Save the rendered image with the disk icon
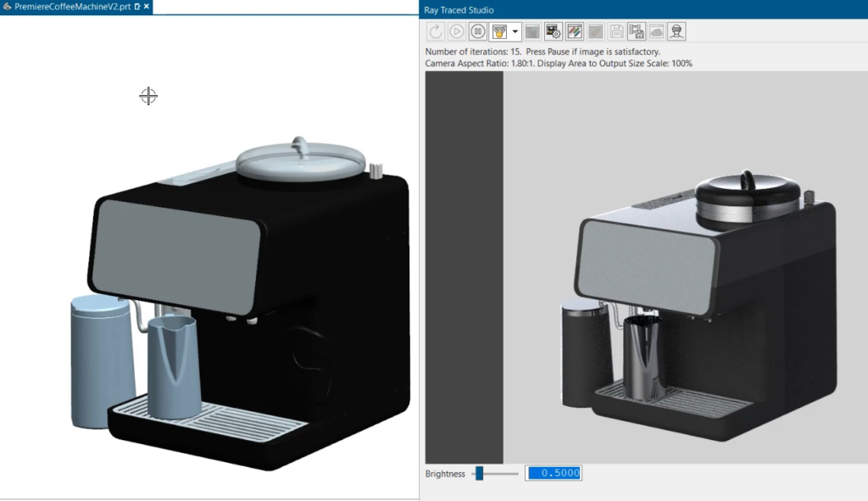Image resolution: width=868 pixels, height=501 pixels. pos(615,31)
